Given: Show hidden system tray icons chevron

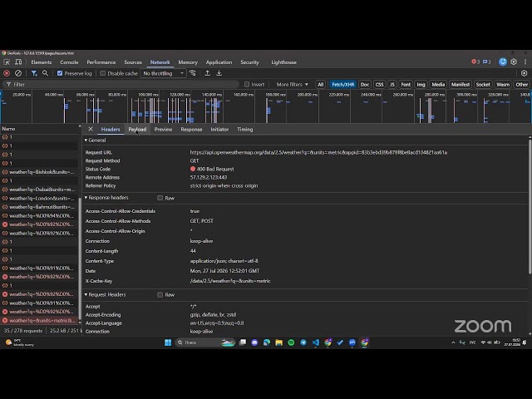Looking at the screenshot, I should 453,342.
